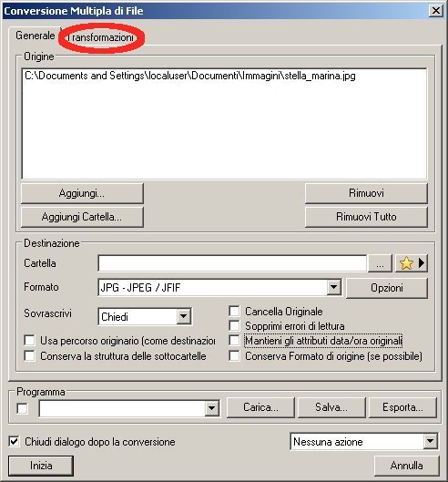Click in the Cartella destination field
The width and height of the screenshot is (448, 482).
pyautogui.click(x=232, y=263)
